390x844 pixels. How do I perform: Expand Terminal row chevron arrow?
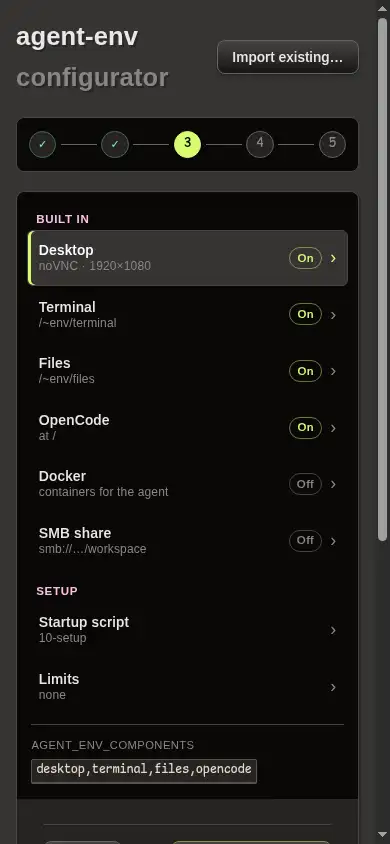tap(334, 315)
